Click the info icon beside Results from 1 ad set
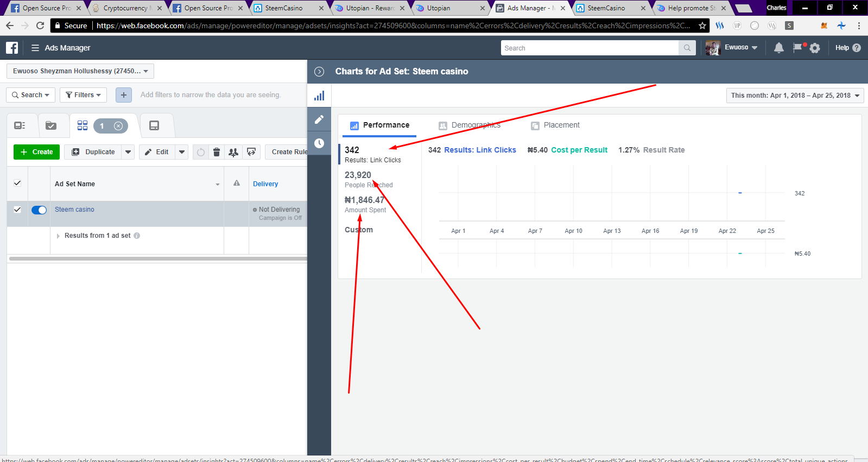Screen dimensions: 868x462 [x=137, y=236]
